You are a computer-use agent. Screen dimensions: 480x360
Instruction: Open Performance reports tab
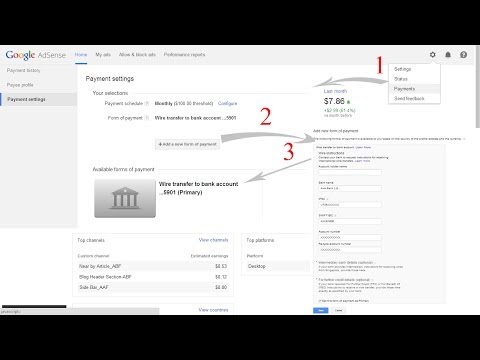pyautogui.click(x=184, y=55)
